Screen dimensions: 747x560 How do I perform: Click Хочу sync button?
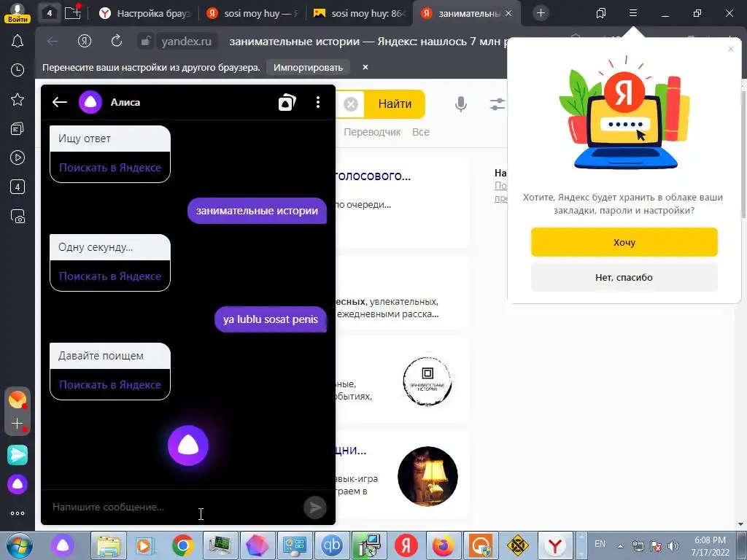(x=624, y=242)
